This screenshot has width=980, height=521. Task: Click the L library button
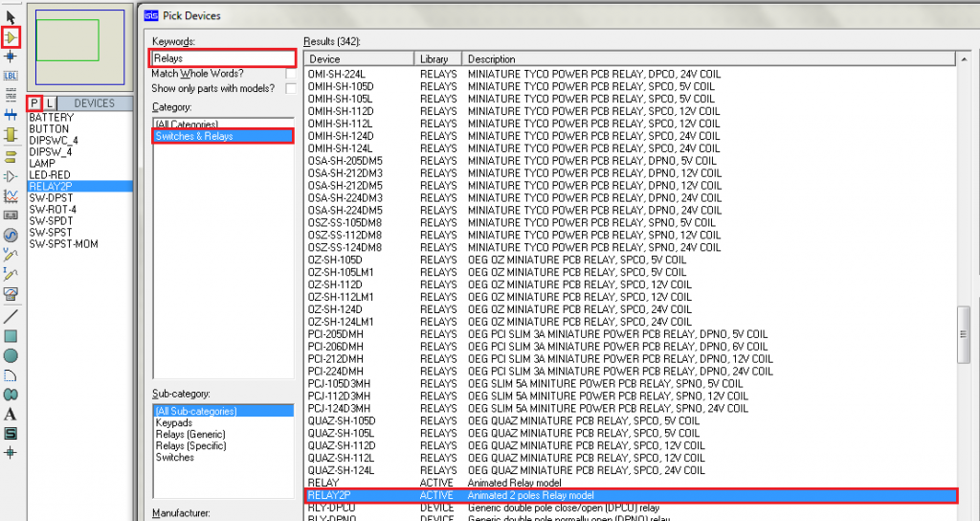[50, 103]
